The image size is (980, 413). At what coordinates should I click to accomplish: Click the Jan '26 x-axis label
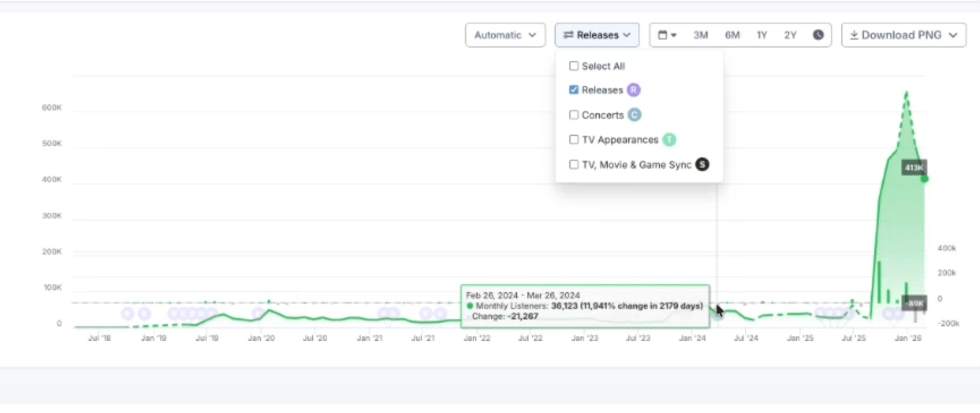click(x=908, y=338)
